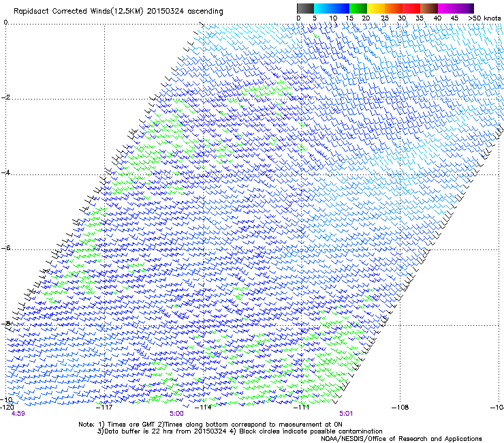Click the purple '5:00' time label

coord(176,414)
